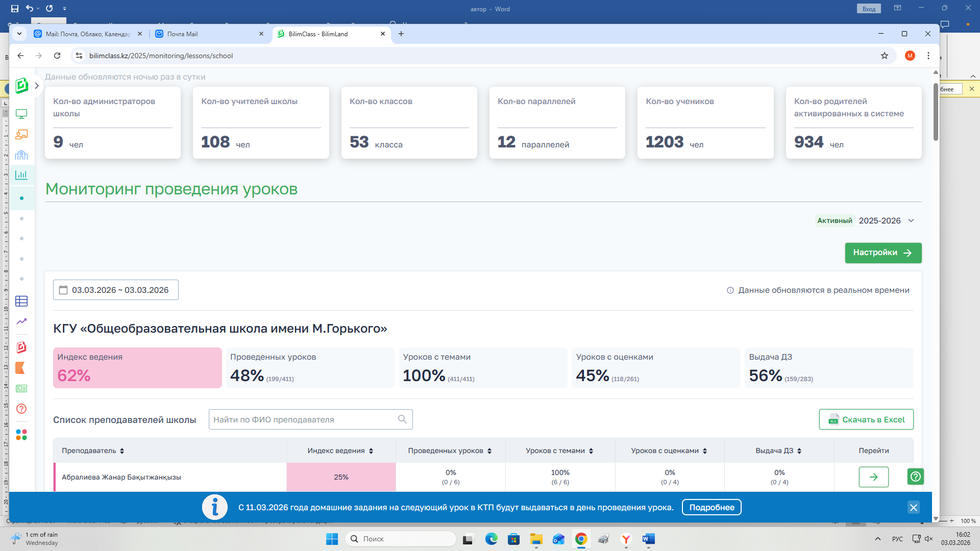Click the Настройки button
Viewport: 980px width, 551px height.
pos(883,253)
